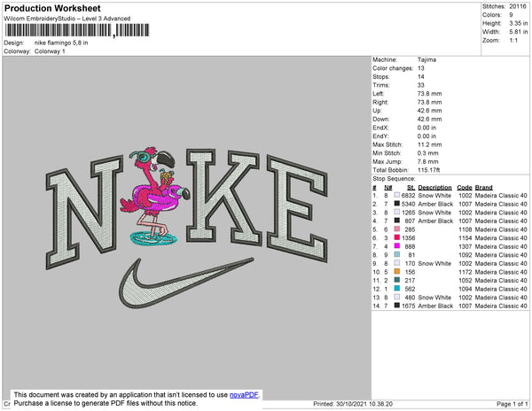Click the magenta swatch in stop row 7

[x=396, y=246]
